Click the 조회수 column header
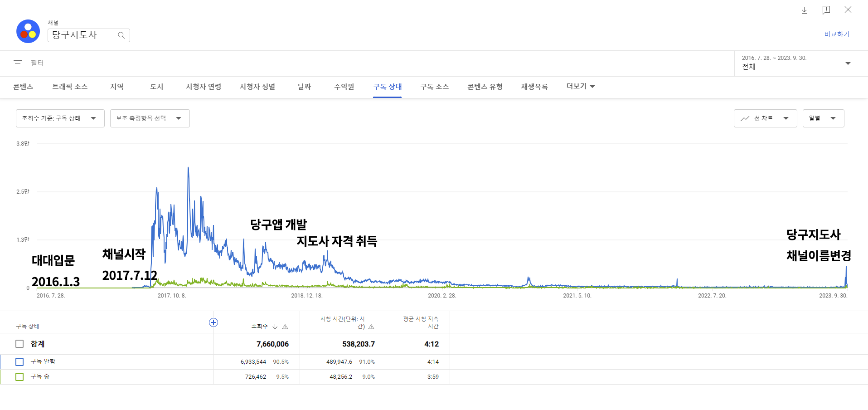 pyautogui.click(x=259, y=326)
